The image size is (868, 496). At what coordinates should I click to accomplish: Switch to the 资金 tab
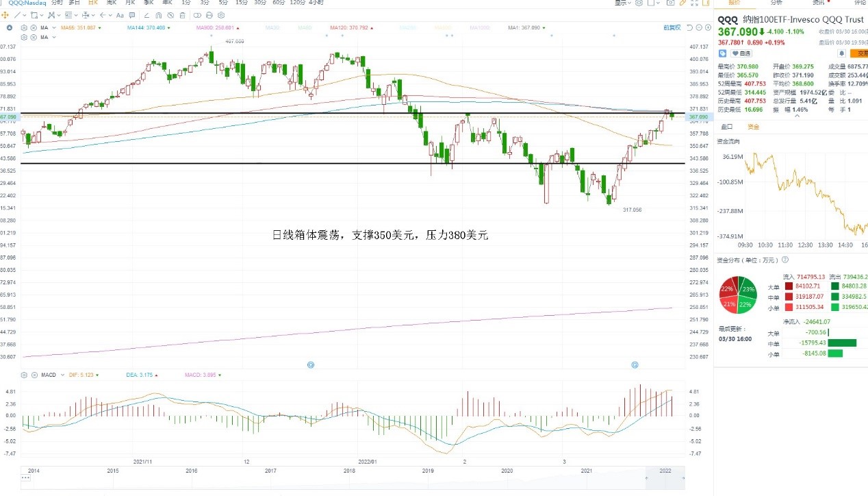pos(754,127)
